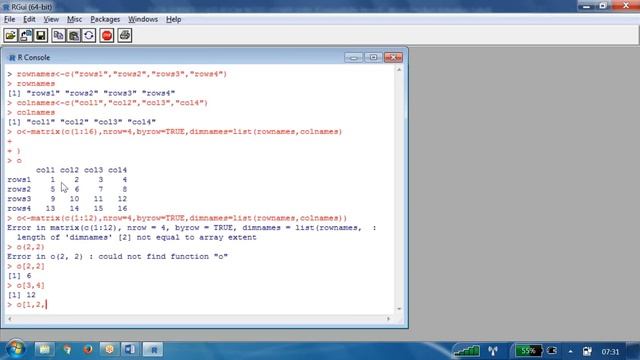Click the 'could not find function' error line
640x360 pixels.
tap(118, 256)
